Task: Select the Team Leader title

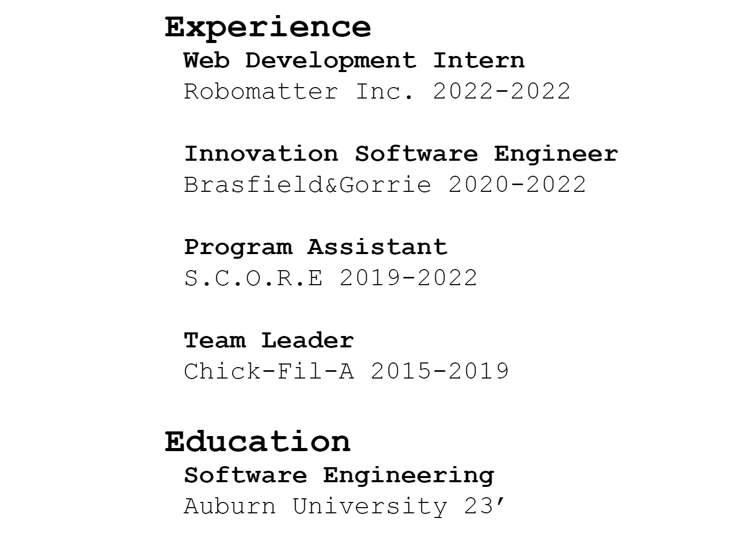Action: pyautogui.click(x=269, y=341)
